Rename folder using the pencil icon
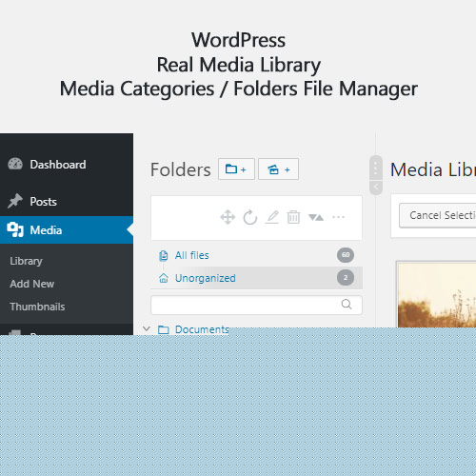This screenshot has width=476, height=476. 272,217
